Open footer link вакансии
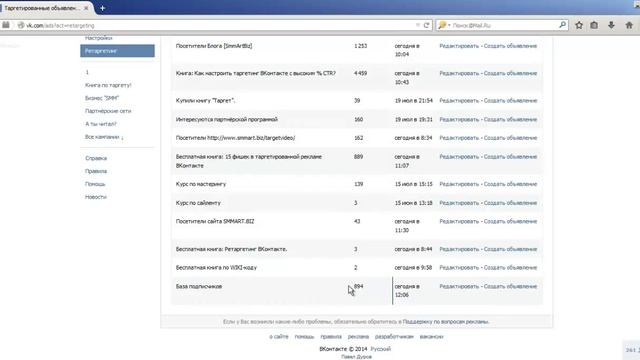This screenshot has width=640, height=360. 431,337
